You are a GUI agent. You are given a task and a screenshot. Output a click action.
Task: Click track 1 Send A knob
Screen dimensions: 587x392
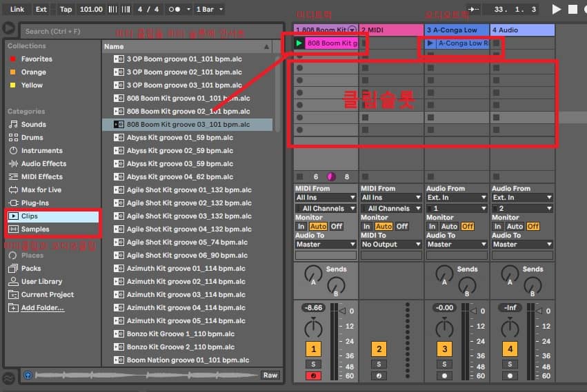coord(313,275)
